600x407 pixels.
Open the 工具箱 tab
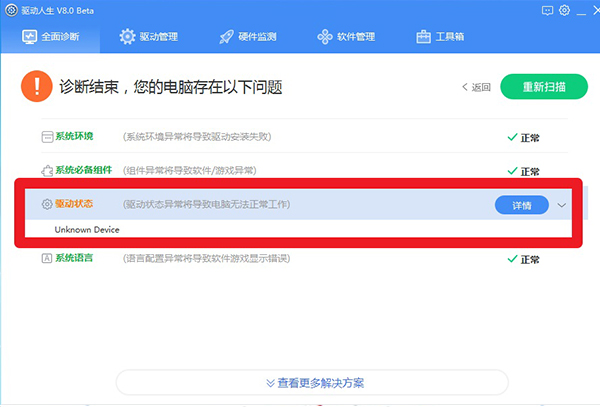440,37
